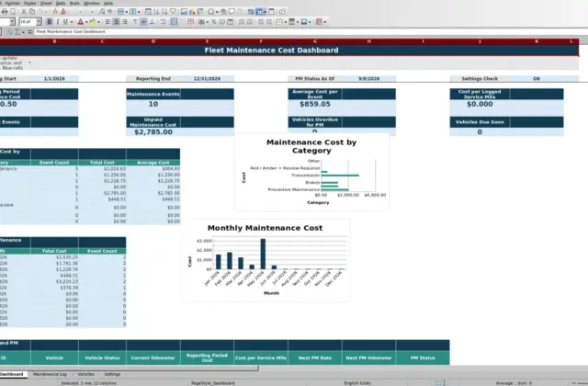
Task: Switch to the Vehicles sheet tab
Action: (85, 374)
